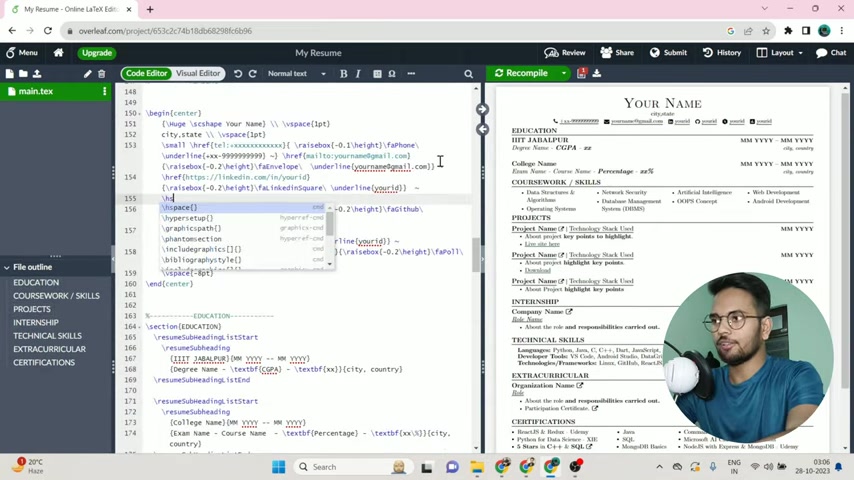Delete the selected file with trash icon

click(x=101, y=73)
